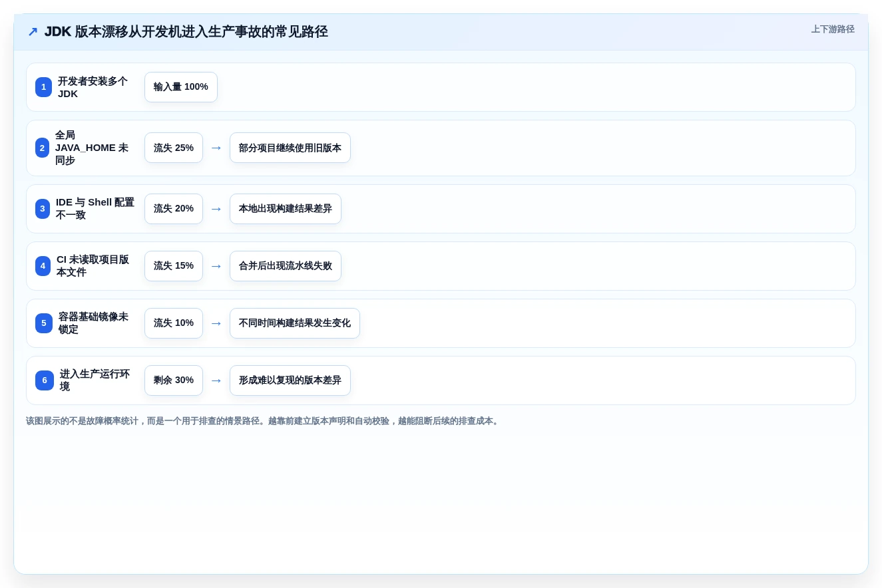Select the 形成难以复现的版本差异 outcome box
882x588 pixels.
(x=290, y=380)
